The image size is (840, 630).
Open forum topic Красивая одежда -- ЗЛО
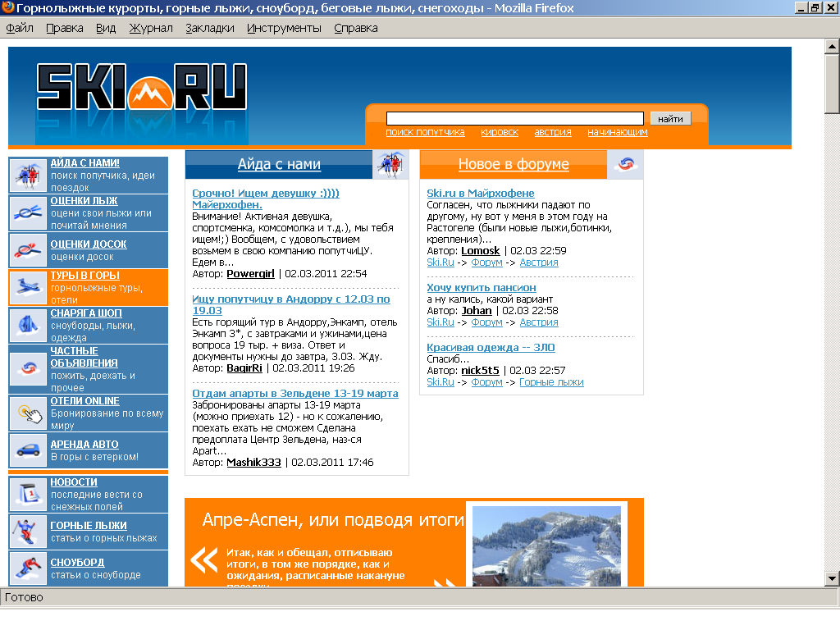[491, 348]
